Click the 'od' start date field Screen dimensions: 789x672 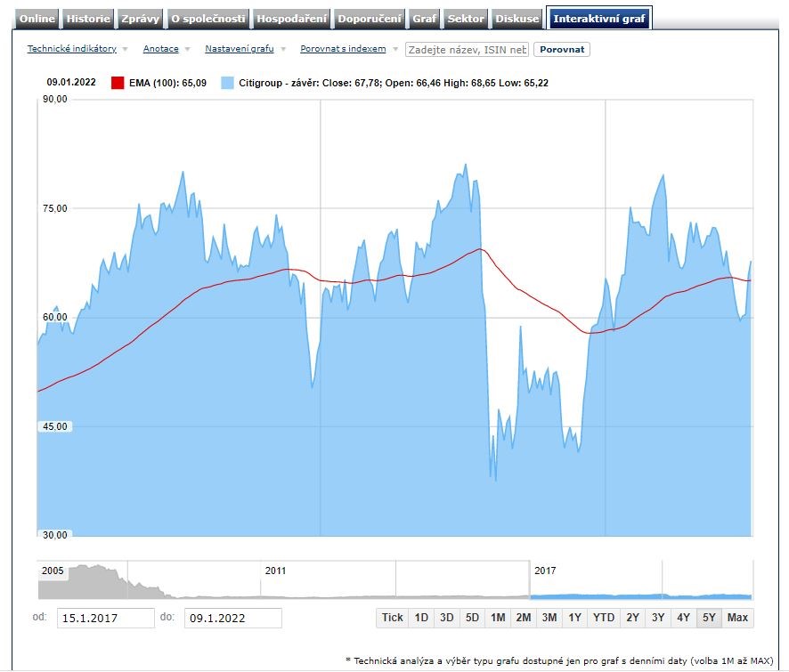tap(105, 618)
